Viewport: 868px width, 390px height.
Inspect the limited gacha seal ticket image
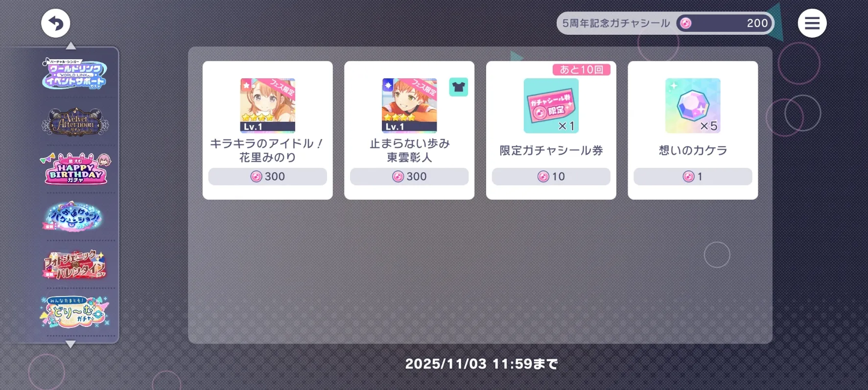[551, 106]
